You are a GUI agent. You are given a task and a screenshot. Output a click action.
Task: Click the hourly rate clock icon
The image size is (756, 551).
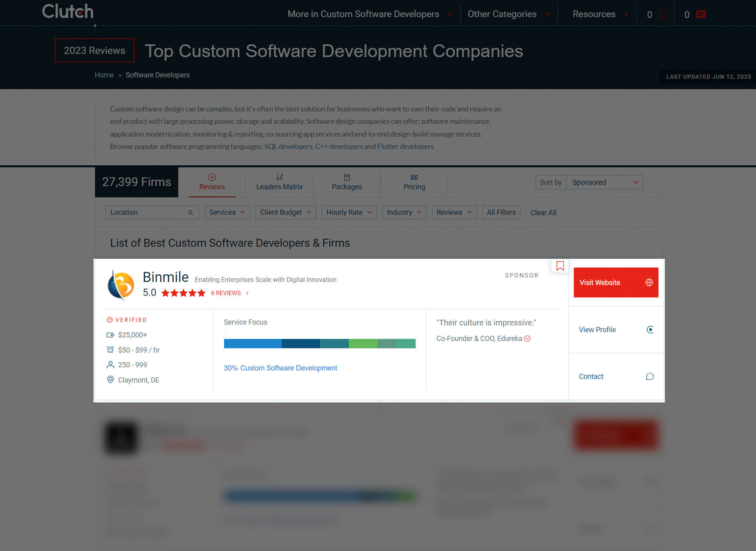click(110, 350)
